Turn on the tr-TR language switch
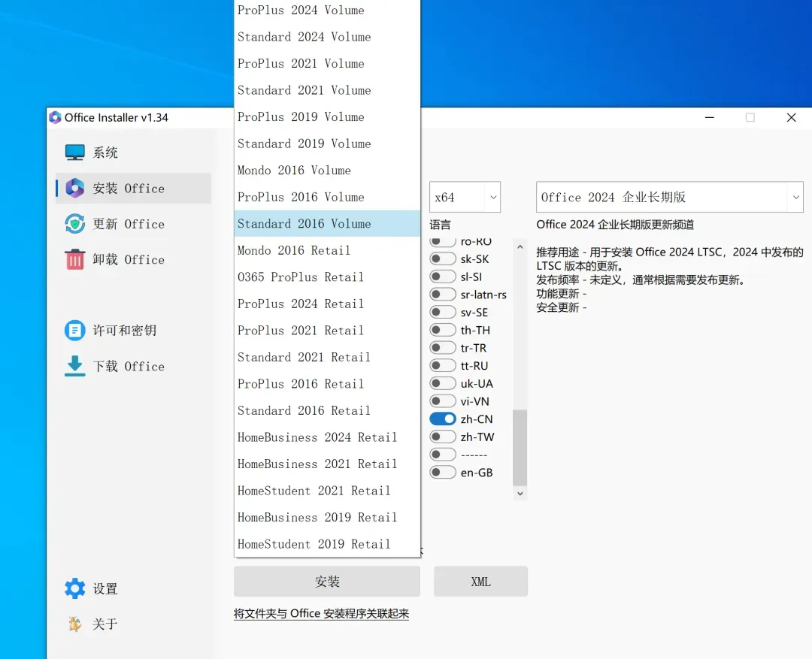The height and width of the screenshot is (659, 812). [443, 348]
